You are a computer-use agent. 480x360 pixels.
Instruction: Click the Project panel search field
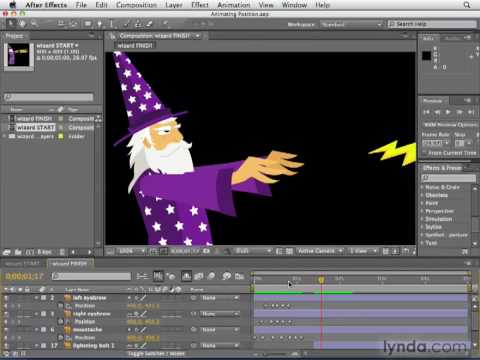pos(49,97)
